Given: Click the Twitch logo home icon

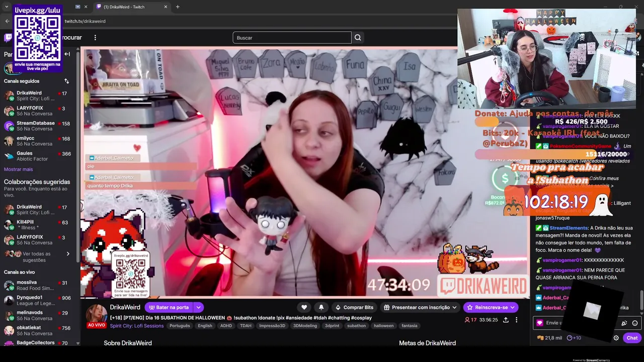Looking at the screenshot, I should (7, 38).
